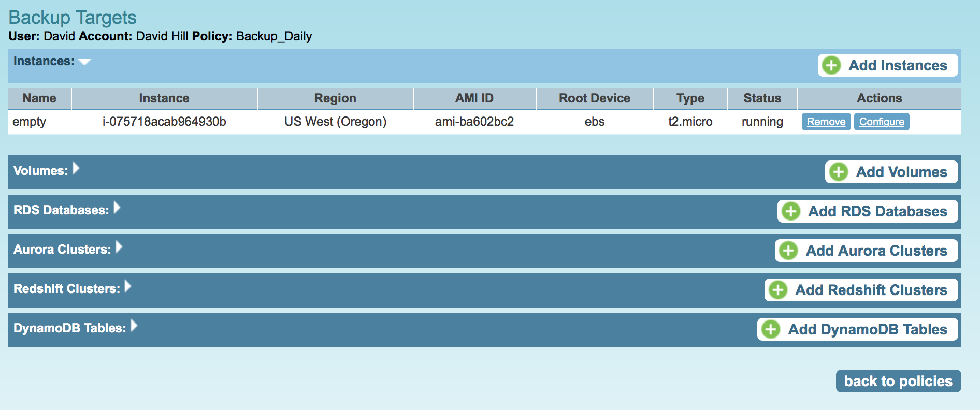Configure the i-075718acab964930b instance

coord(882,122)
